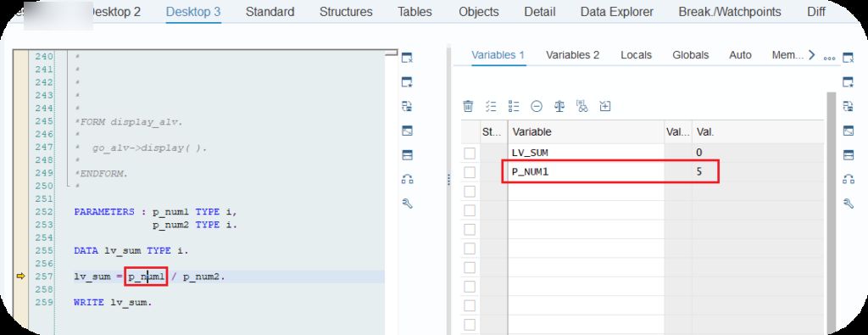Viewport: 868px width, 335px height.
Task: Open the Break./Watchpoints tab
Action: click(x=730, y=12)
